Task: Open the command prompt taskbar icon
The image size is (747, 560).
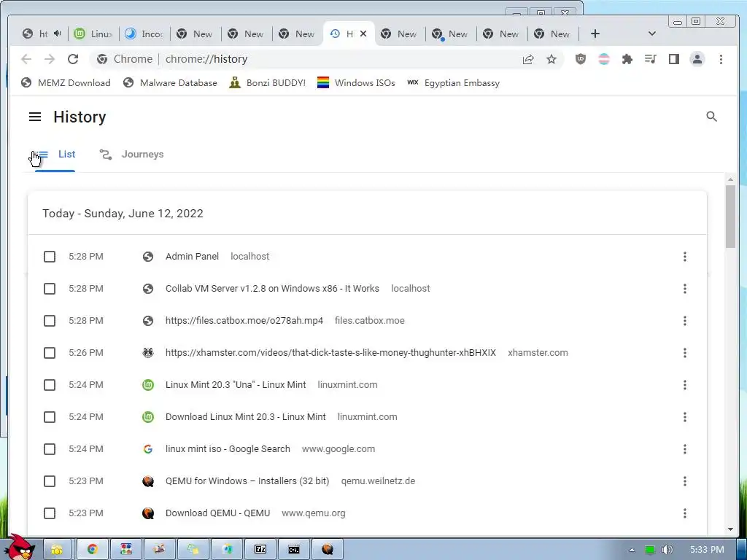Action: click(x=294, y=550)
